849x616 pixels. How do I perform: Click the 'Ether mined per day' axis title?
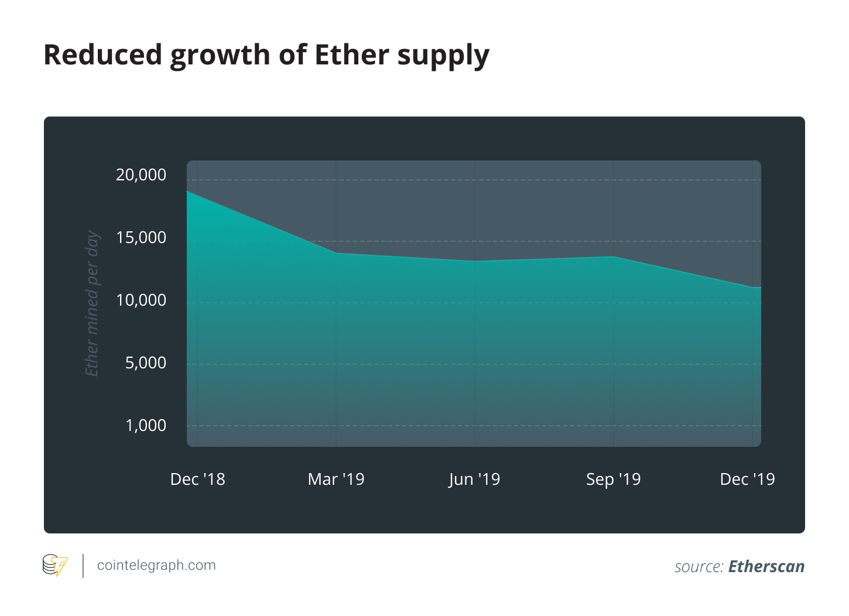point(92,304)
